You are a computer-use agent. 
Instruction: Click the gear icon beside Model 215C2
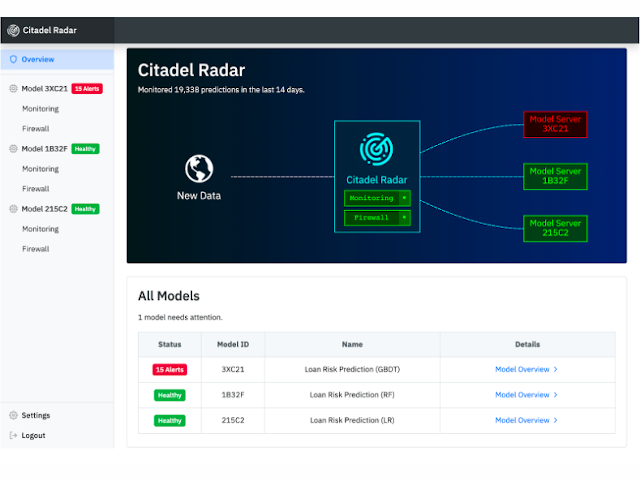13,209
